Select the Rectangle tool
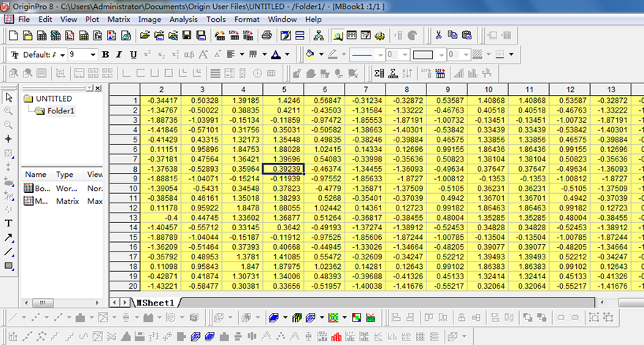Image resolution: width=644 pixels, height=345 pixels. (x=9, y=265)
